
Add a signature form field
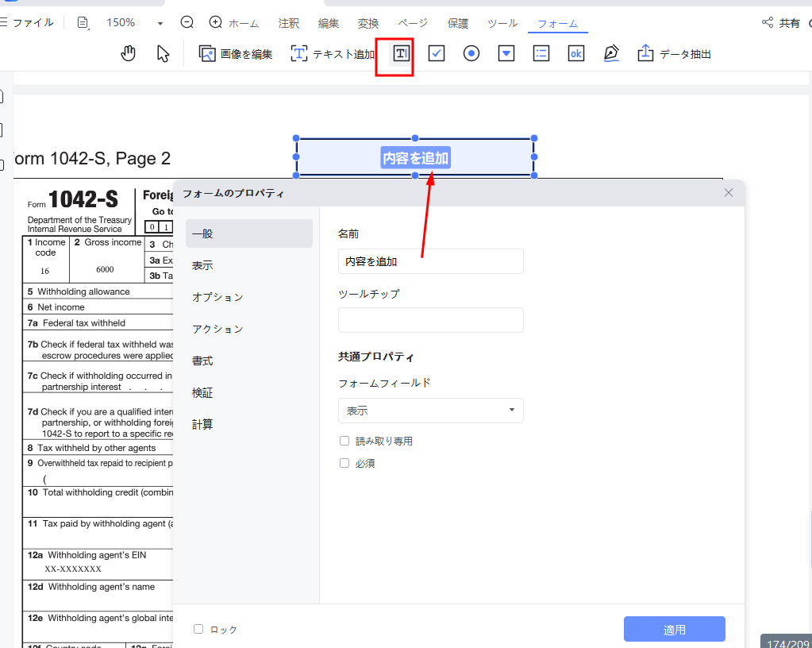point(610,53)
